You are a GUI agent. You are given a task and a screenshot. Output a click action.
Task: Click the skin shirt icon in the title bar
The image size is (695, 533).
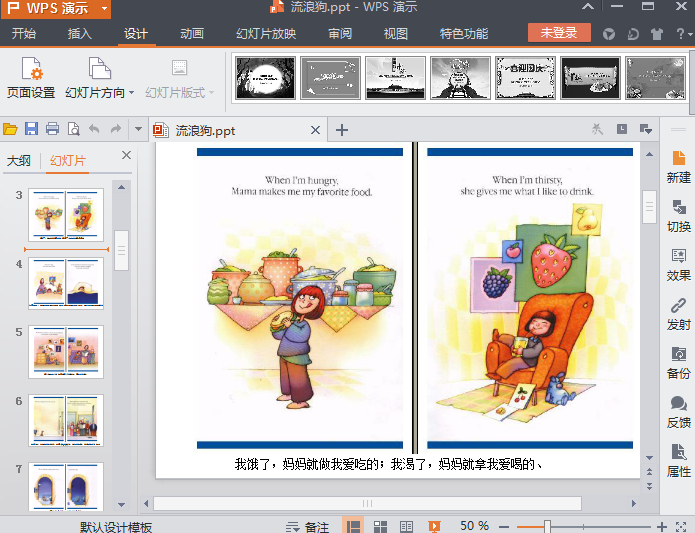click(656, 34)
